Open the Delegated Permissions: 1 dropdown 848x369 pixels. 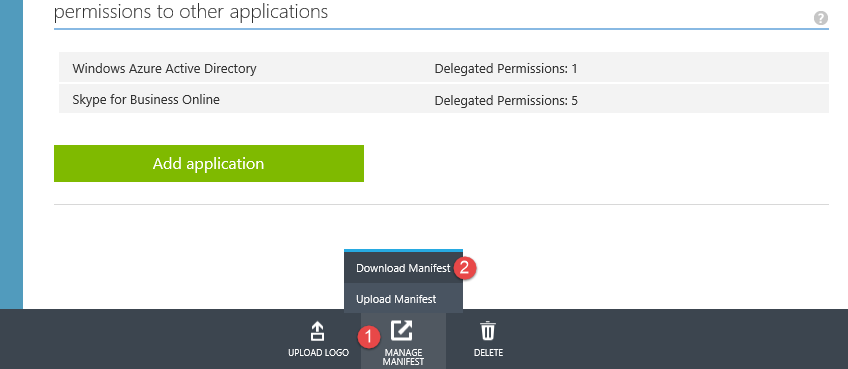tap(506, 69)
